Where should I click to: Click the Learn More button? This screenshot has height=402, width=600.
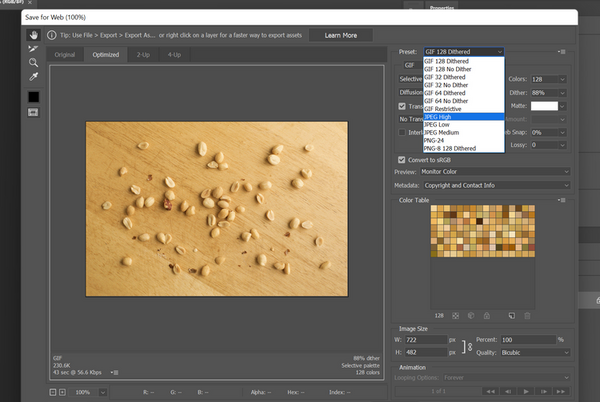coord(341,35)
